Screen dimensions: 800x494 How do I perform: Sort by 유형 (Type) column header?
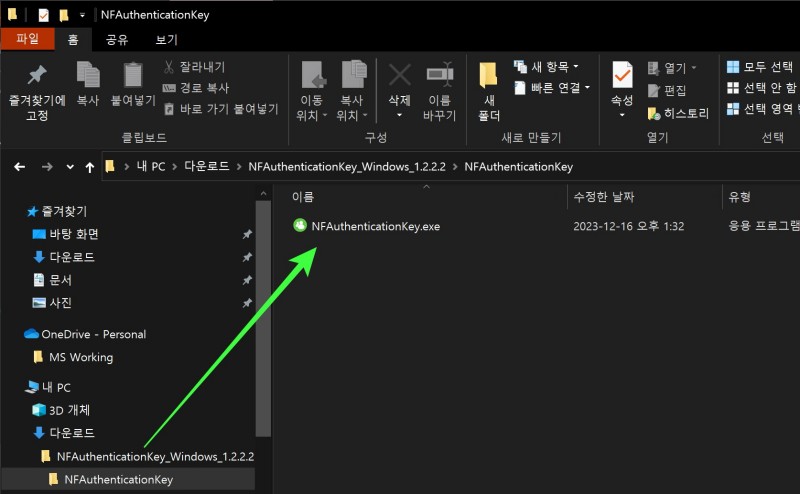click(740, 197)
